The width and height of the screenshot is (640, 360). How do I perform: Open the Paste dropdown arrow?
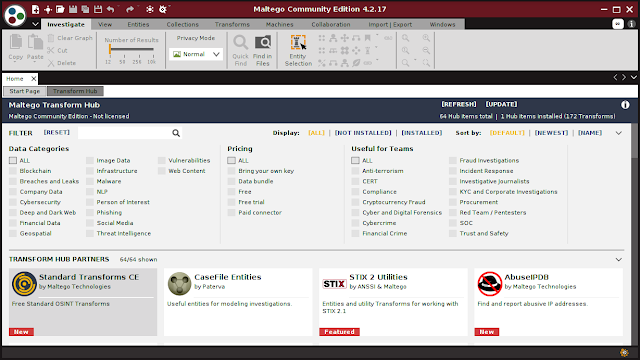pos(35,62)
